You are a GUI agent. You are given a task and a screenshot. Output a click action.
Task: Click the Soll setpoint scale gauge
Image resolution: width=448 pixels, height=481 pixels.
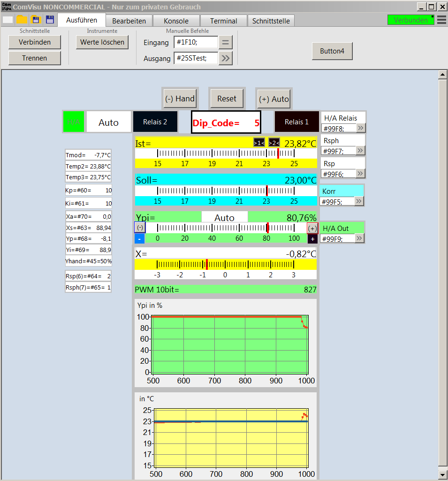[x=226, y=191]
